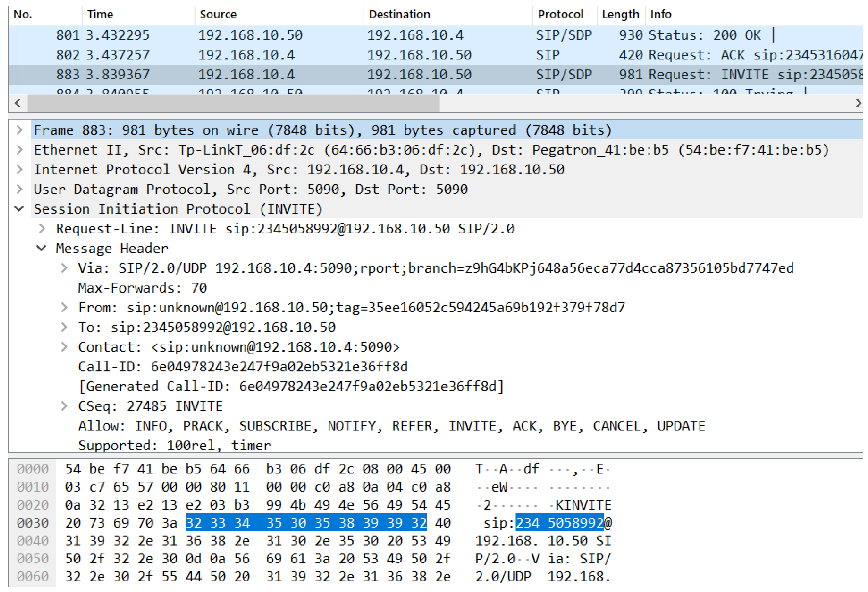Expand the Via header field

[x=64, y=268]
